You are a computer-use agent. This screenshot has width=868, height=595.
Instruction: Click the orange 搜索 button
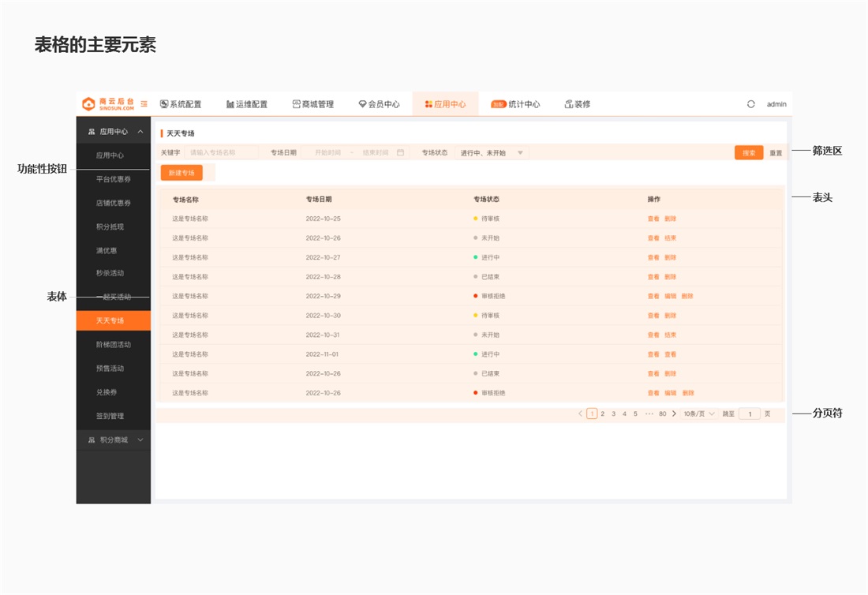(749, 153)
